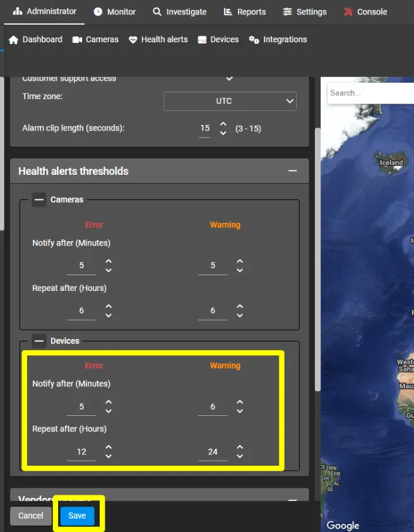Click the Integrations gears icon
Viewport: 414px width, 532px height.
254,40
